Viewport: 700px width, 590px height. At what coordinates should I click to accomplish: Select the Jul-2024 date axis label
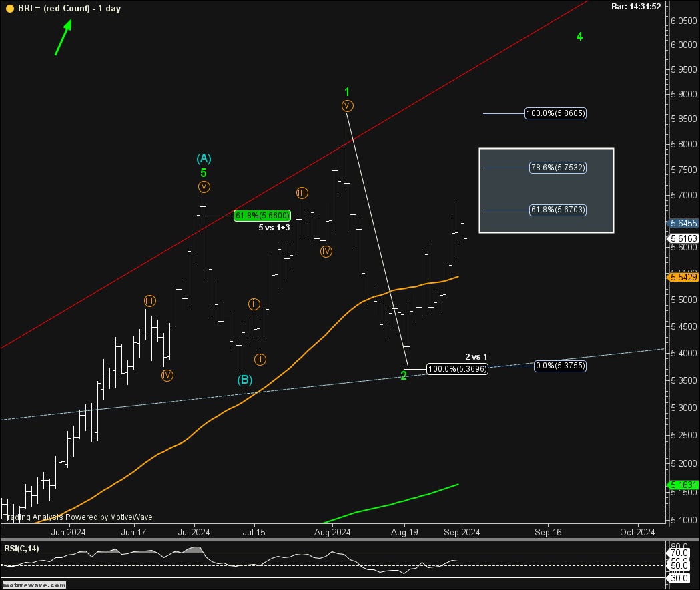tap(194, 532)
